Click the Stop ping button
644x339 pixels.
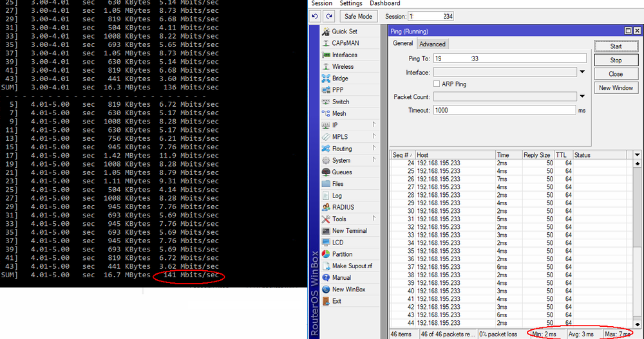616,60
